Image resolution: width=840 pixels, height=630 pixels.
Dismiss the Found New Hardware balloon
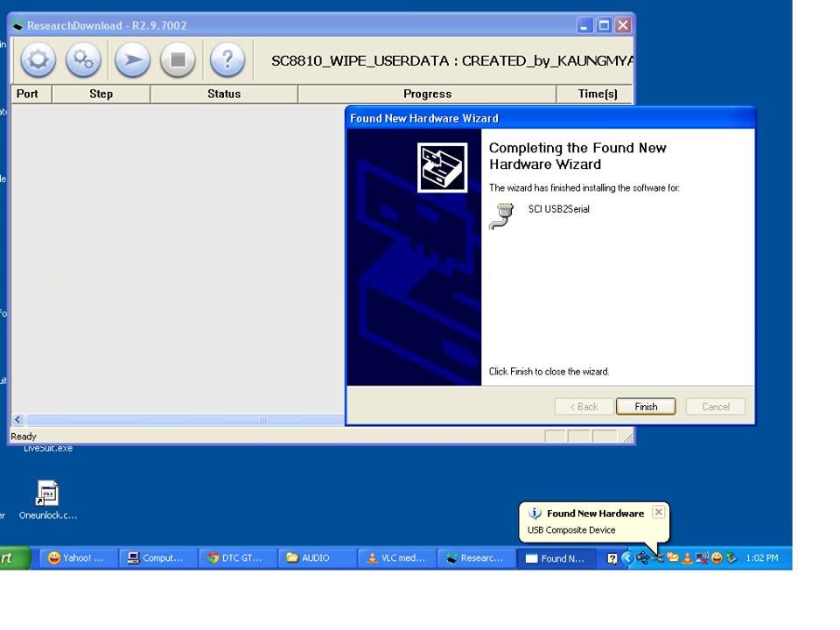(x=658, y=513)
